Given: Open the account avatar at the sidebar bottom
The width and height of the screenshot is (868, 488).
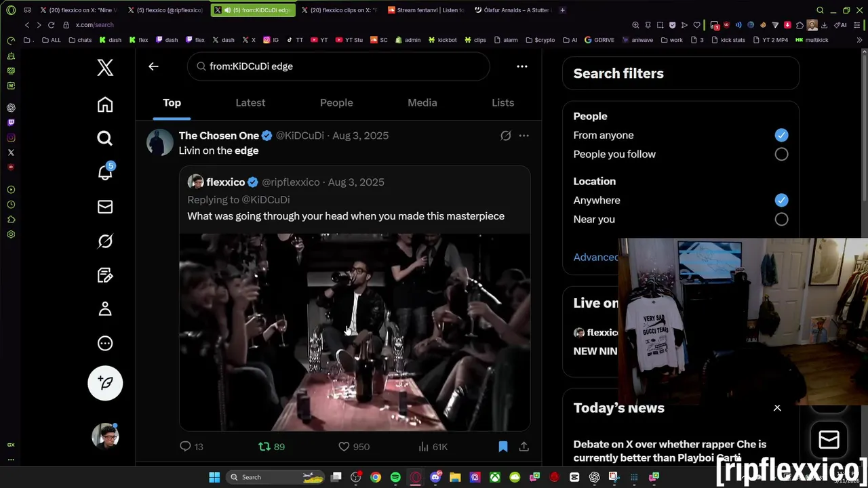Looking at the screenshot, I should [x=105, y=436].
